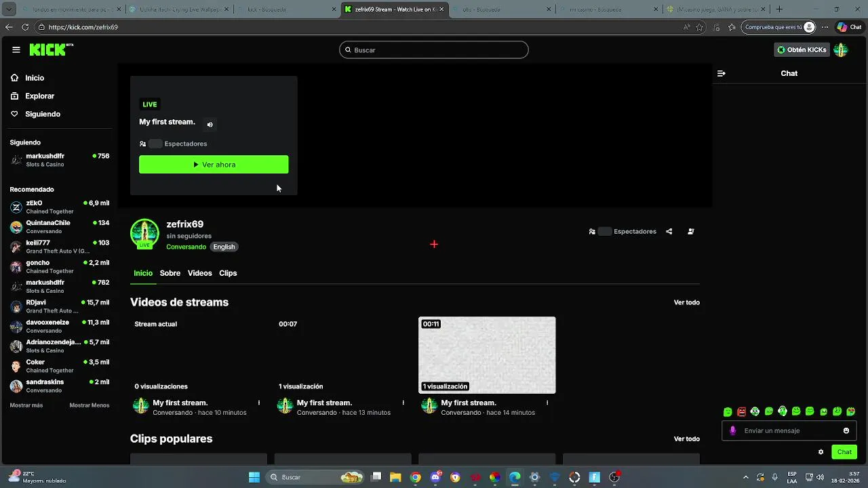Open goncho recommended channel
868x488 pixels.
point(60,266)
